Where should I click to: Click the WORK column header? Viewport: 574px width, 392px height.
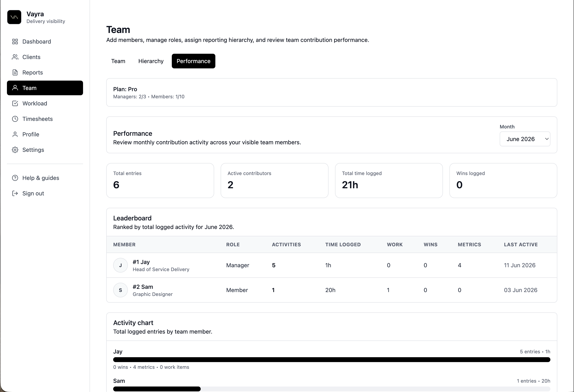[x=395, y=244]
